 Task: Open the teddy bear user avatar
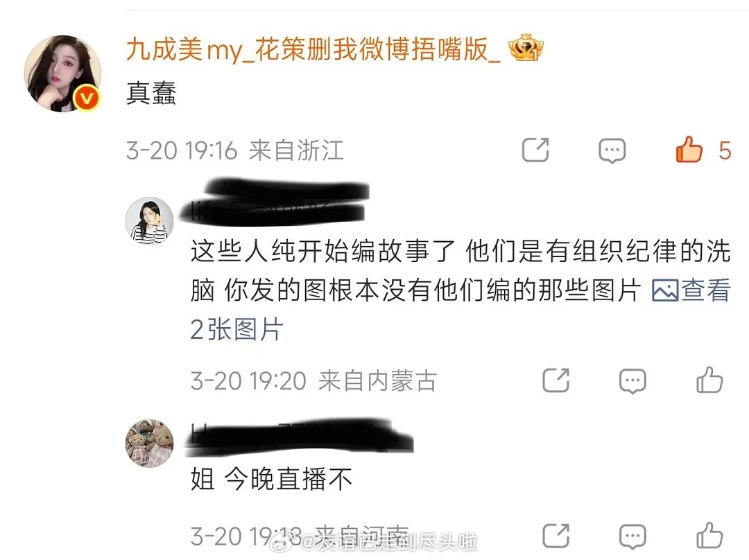tap(149, 443)
